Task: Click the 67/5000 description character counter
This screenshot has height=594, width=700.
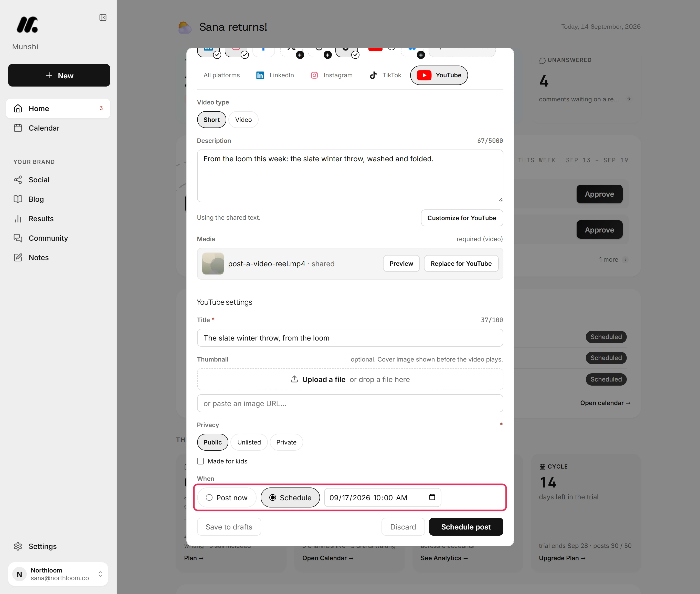Action: 490,141
